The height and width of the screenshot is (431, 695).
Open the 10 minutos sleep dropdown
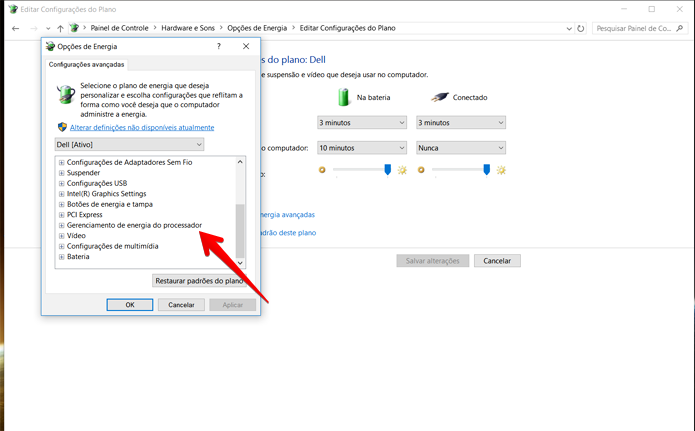point(362,148)
